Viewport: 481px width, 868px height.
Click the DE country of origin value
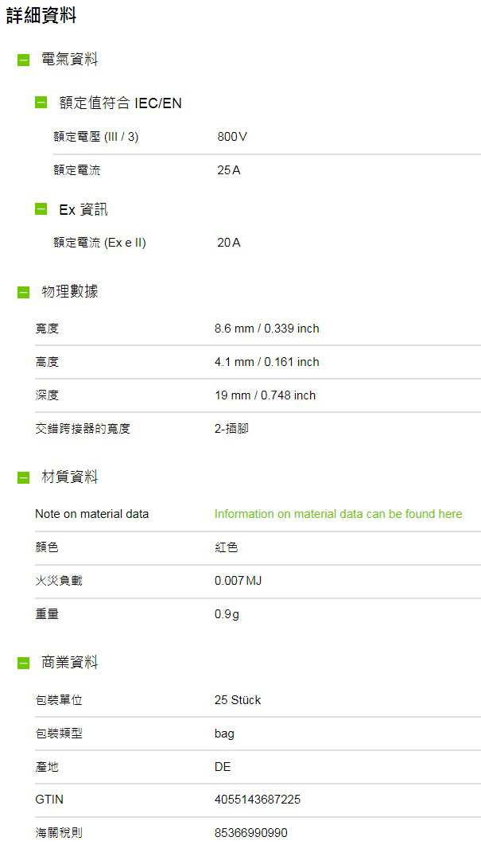[x=223, y=767]
